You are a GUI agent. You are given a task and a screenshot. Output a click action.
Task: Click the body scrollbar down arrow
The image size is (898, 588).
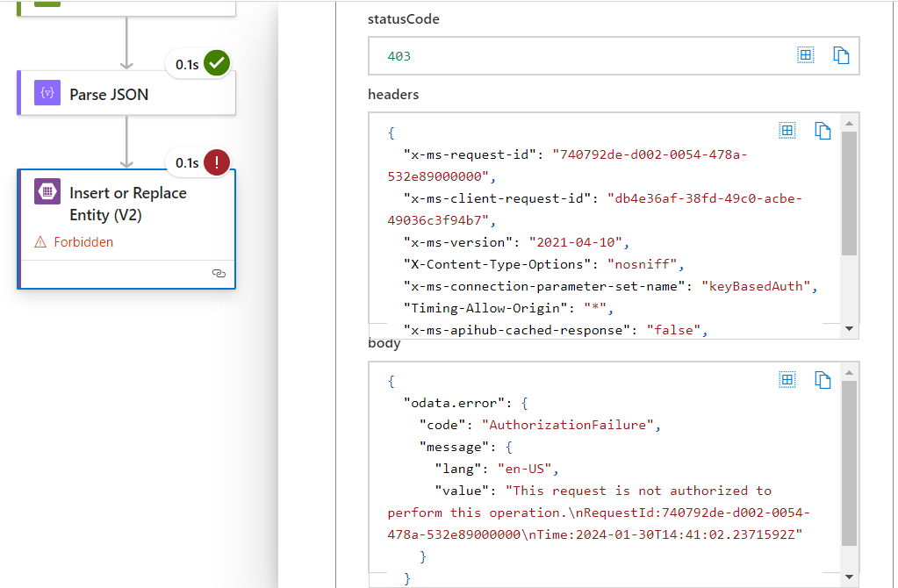849,577
